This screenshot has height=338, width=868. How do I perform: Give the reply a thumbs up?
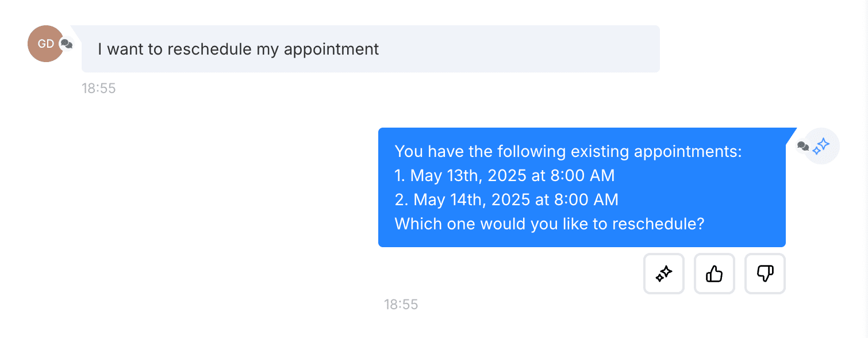715,274
